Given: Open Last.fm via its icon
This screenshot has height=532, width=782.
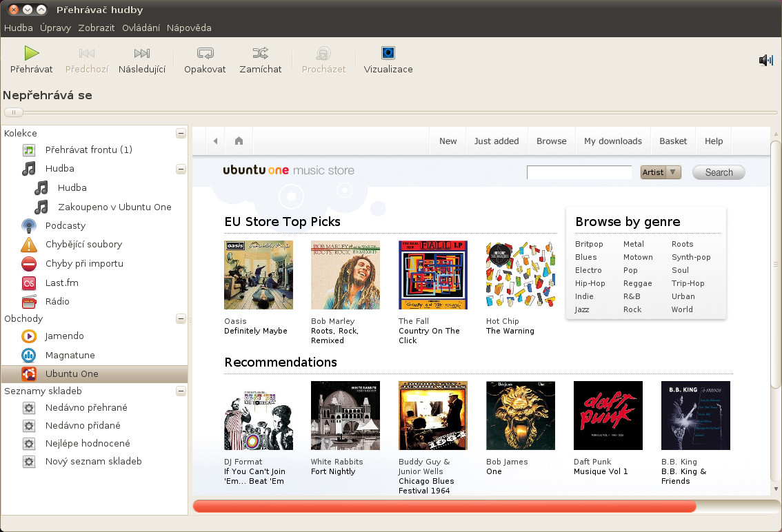Looking at the screenshot, I should [x=29, y=283].
